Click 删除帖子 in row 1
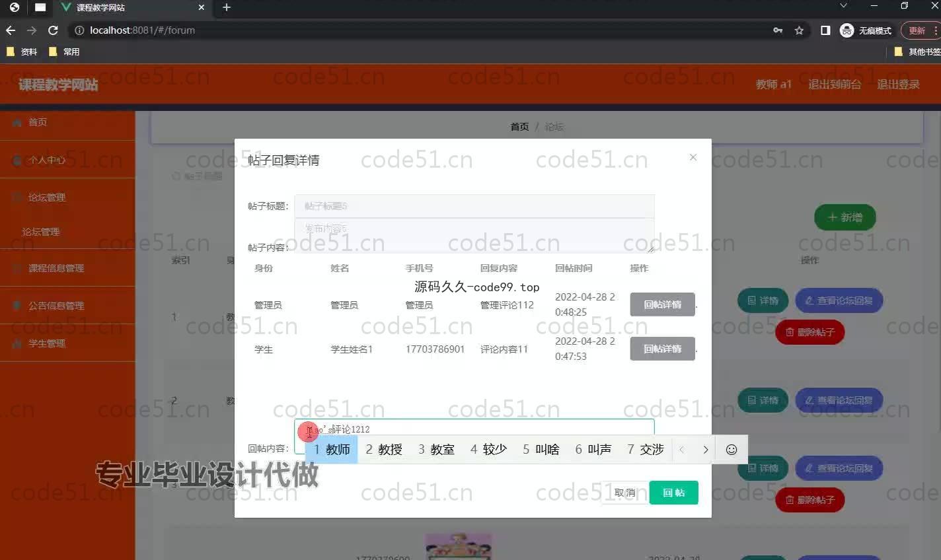Viewport: 941px width, 560px height. click(x=810, y=332)
